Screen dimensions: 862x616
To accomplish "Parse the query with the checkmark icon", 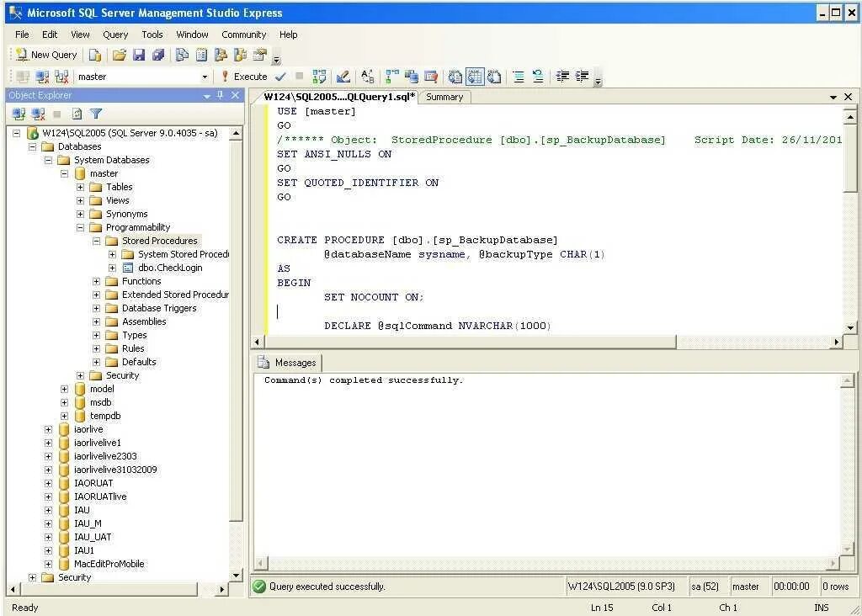I will [280, 77].
